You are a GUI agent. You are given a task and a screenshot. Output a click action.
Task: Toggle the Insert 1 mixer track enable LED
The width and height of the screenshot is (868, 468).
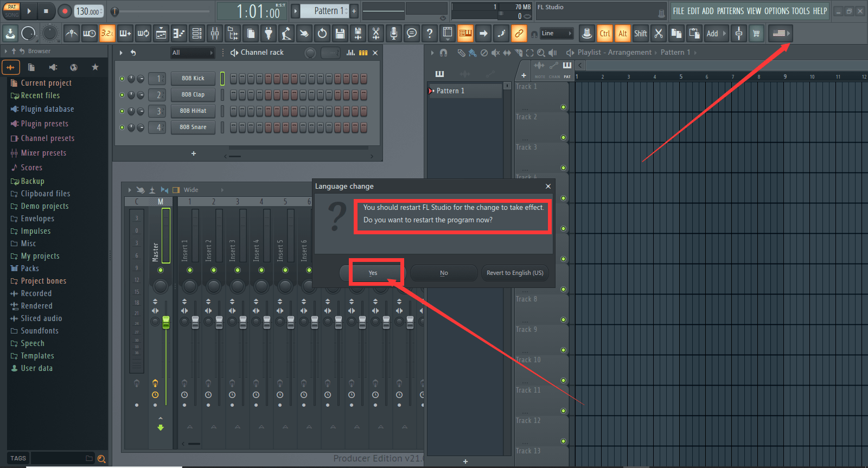point(190,270)
